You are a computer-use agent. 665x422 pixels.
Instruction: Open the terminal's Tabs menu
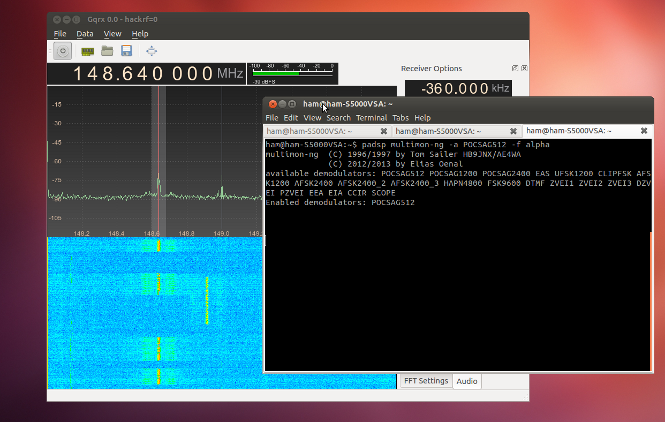coord(400,118)
